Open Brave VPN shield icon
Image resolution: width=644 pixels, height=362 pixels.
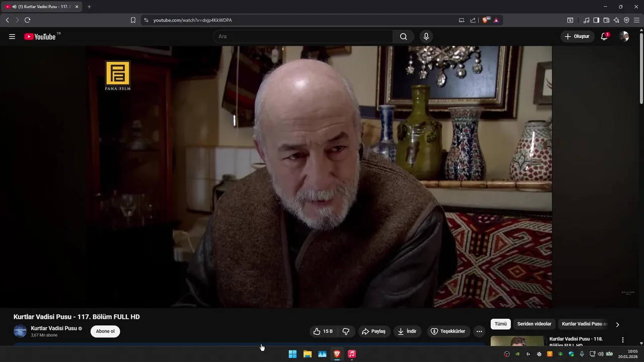(x=626, y=20)
